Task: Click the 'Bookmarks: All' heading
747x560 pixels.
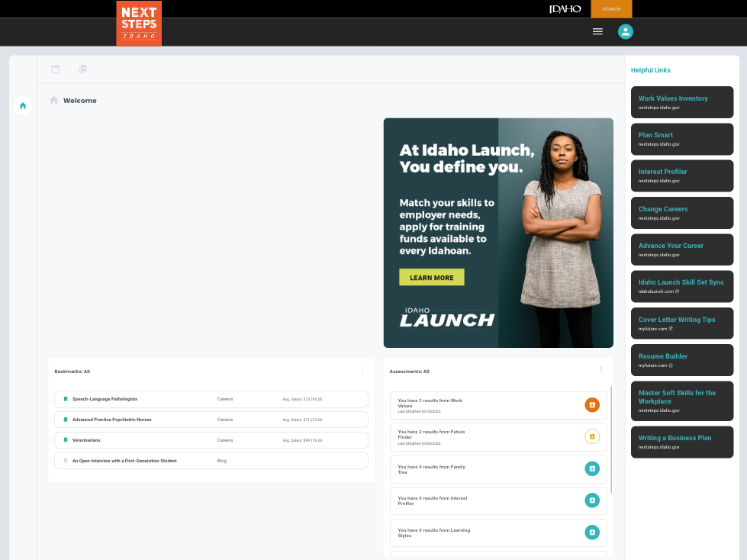Action: [x=72, y=372]
